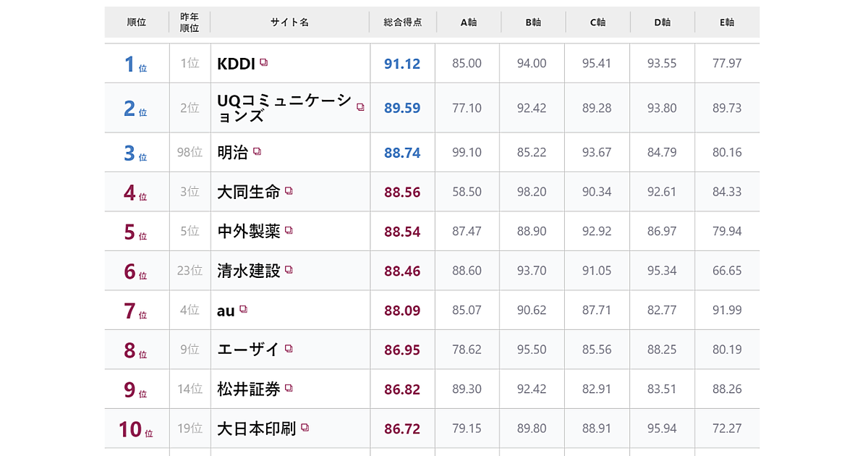
Task: Open the external link icon for 大同生命
Action: 289,191
